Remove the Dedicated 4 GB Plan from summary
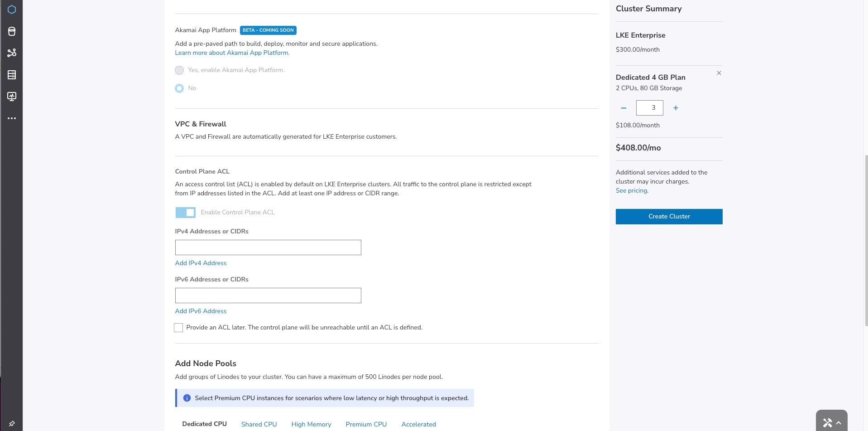 [x=719, y=73]
